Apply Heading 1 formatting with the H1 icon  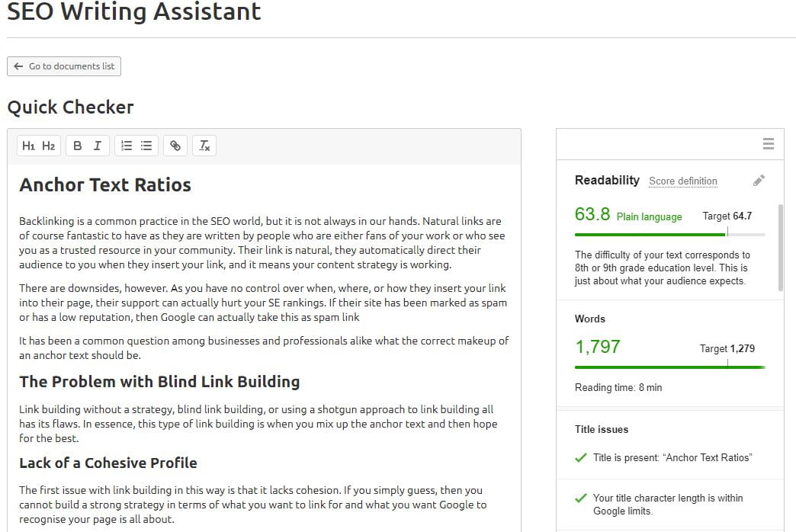(29, 145)
